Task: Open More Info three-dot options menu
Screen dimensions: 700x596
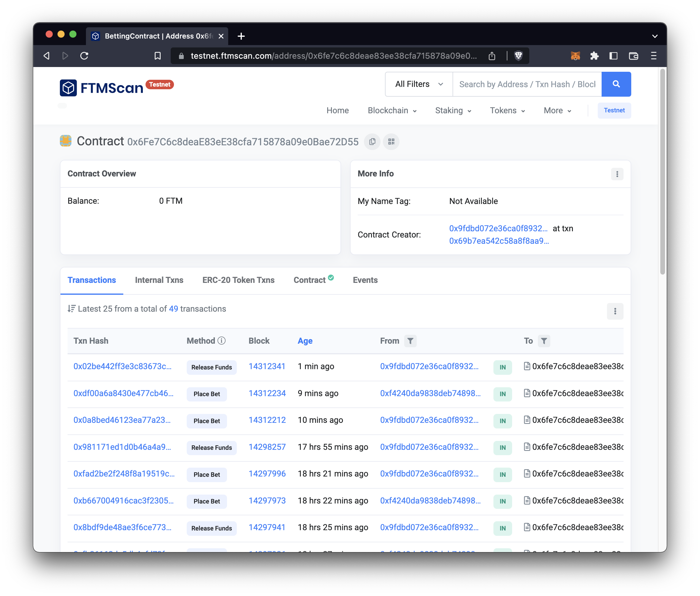Action: (617, 174)
